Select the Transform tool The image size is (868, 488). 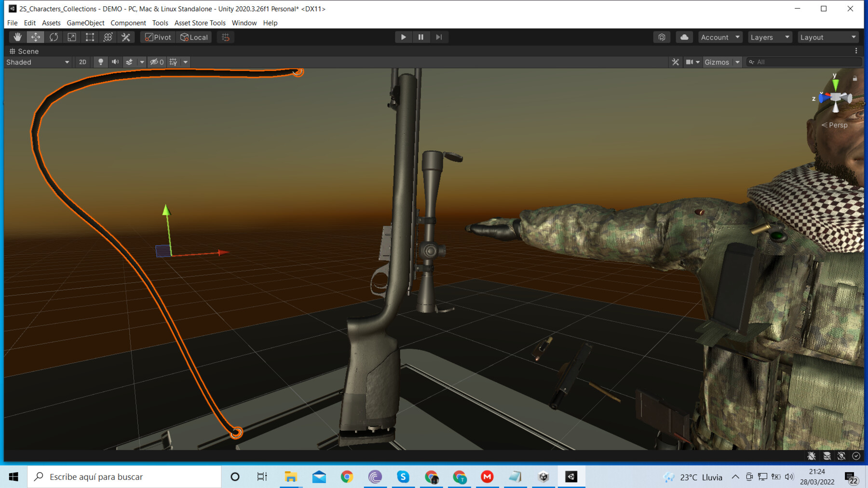click(108, 37)
